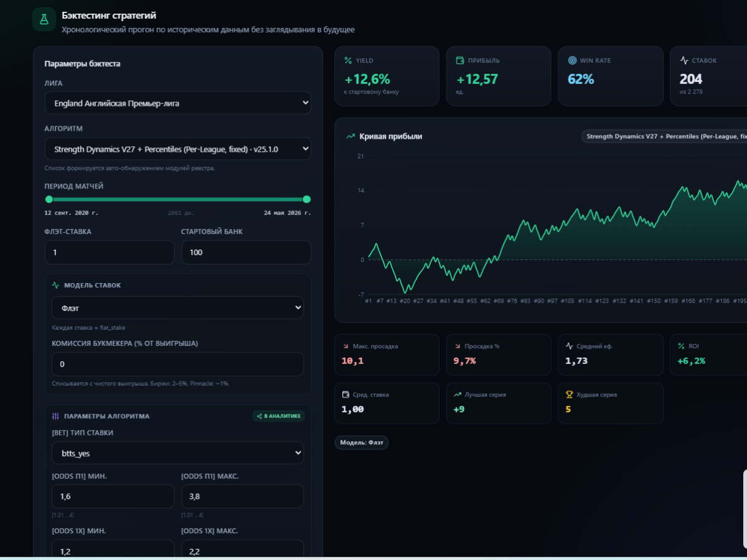Click the wallet icon on Прибыль card

460,60
